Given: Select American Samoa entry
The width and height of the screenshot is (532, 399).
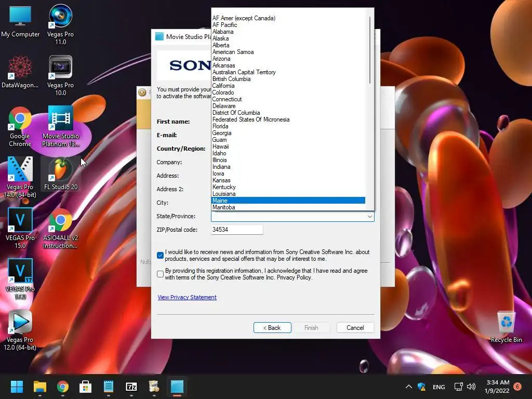Looking at the screenshot, I should (x=288, y=52).
